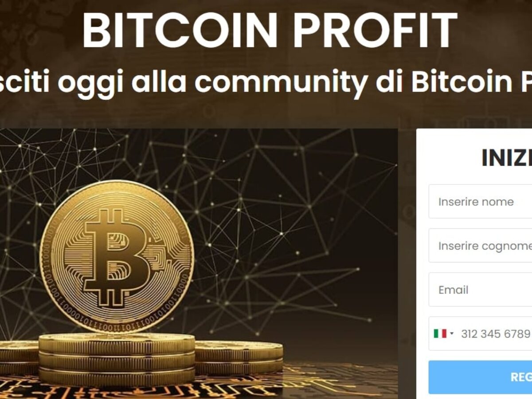This screenshot has width=532, height=399.
Task: Select the Inserire cognome field
Action: click(x=480, y=246)
